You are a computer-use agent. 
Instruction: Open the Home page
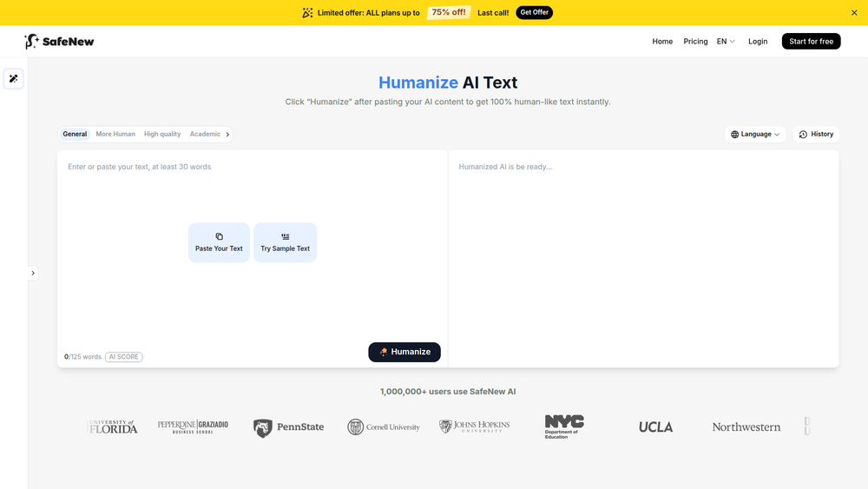pos(662,42)
